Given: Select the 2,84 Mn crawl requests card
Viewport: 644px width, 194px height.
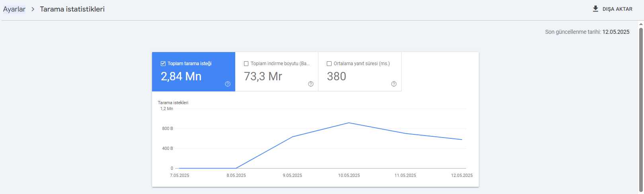Looking at the screenshot, I should (x=193, y=72).
